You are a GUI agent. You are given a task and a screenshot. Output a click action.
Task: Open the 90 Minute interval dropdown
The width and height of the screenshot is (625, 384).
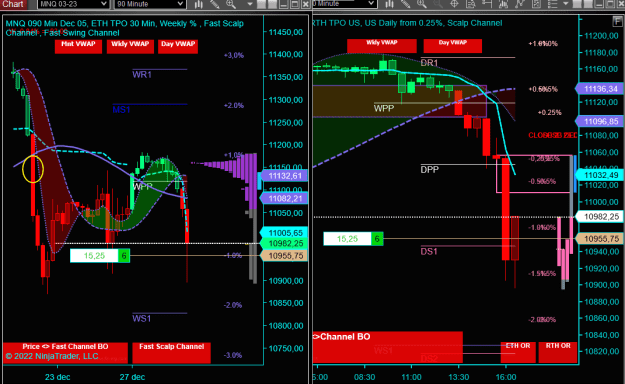click(x=150, y=4)
